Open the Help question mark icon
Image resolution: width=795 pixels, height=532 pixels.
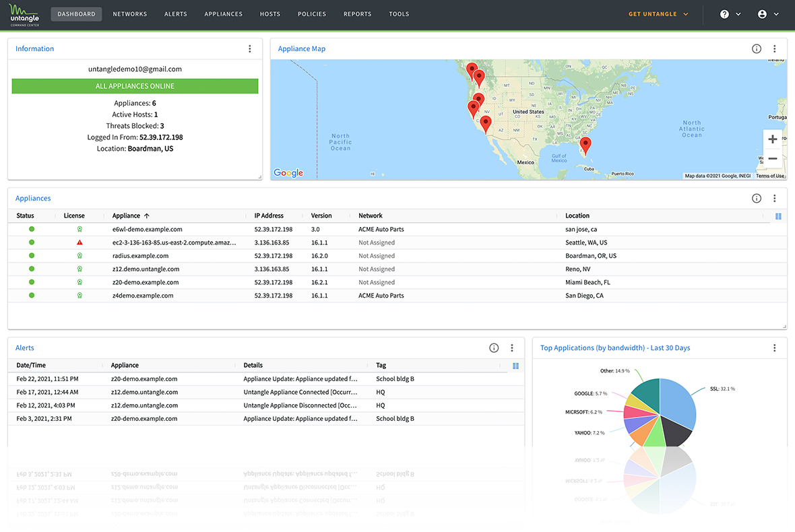[724, 13]
